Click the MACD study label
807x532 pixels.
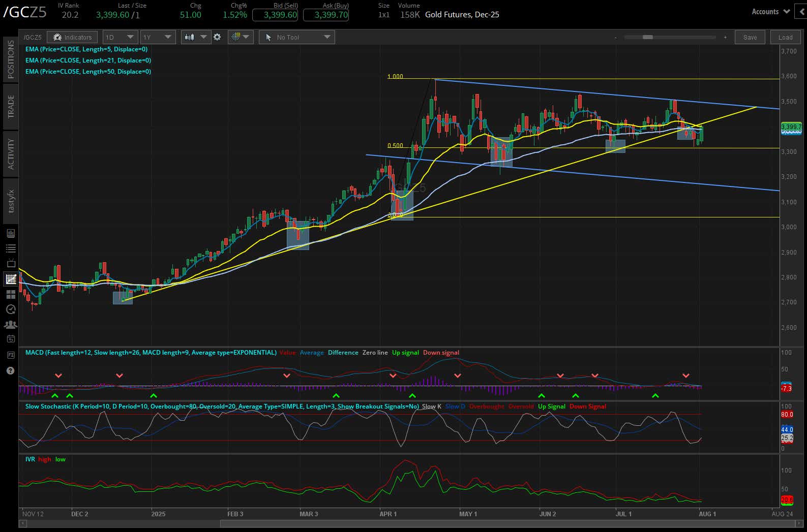(x=151, y=353)
